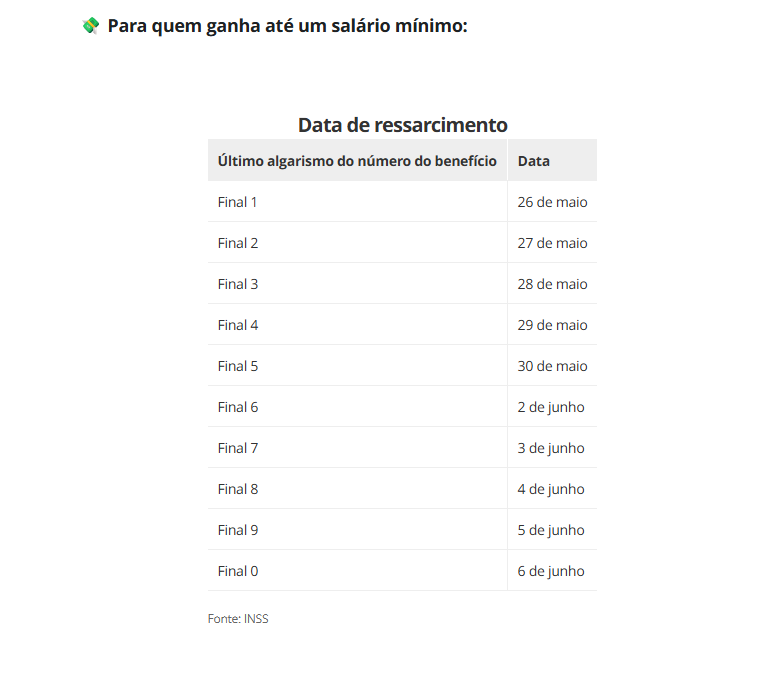
Task: Click the Data column header
Action: [x=552, y=160]
